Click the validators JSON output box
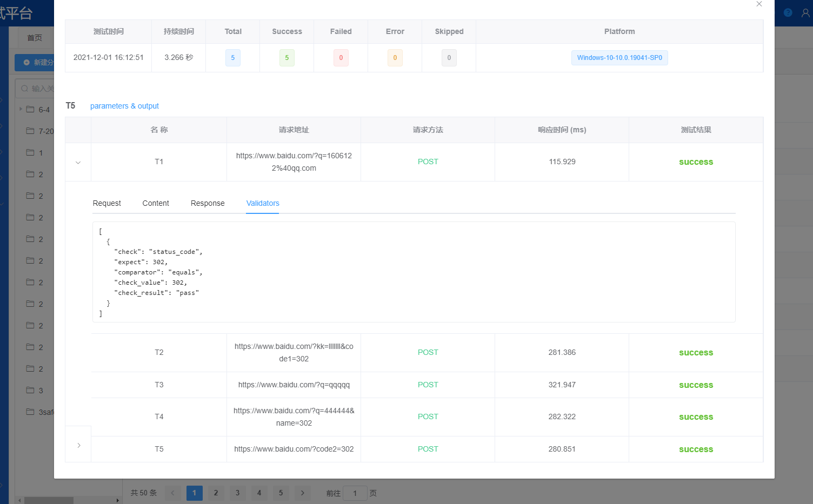The height and width of the screenshot is (504, 813). (x=414, y=272)
